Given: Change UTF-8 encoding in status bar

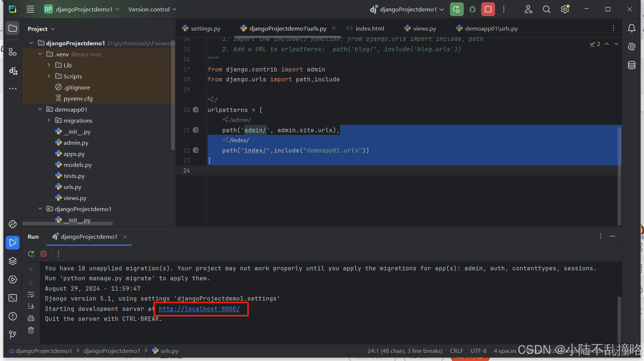Looking at the screenshot, I should tap(478, 351).
